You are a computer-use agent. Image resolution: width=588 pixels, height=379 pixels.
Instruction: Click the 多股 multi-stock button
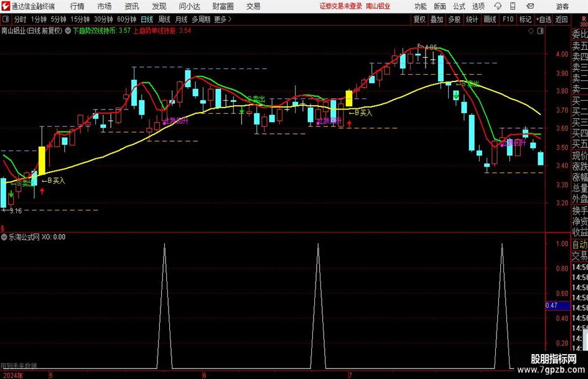coord(454,19)
